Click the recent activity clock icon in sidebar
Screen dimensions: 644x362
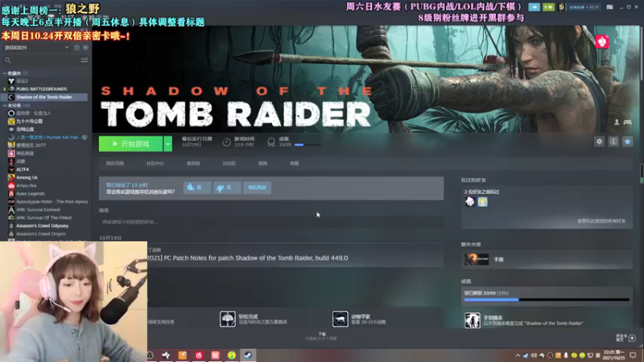click(x=76, y=47)
